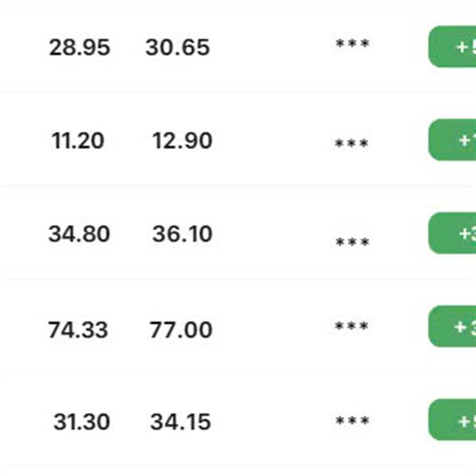The width and height of the screenshot is (476, 476).
Task: Click the 11.20 value
Action: tap(78, 141)
